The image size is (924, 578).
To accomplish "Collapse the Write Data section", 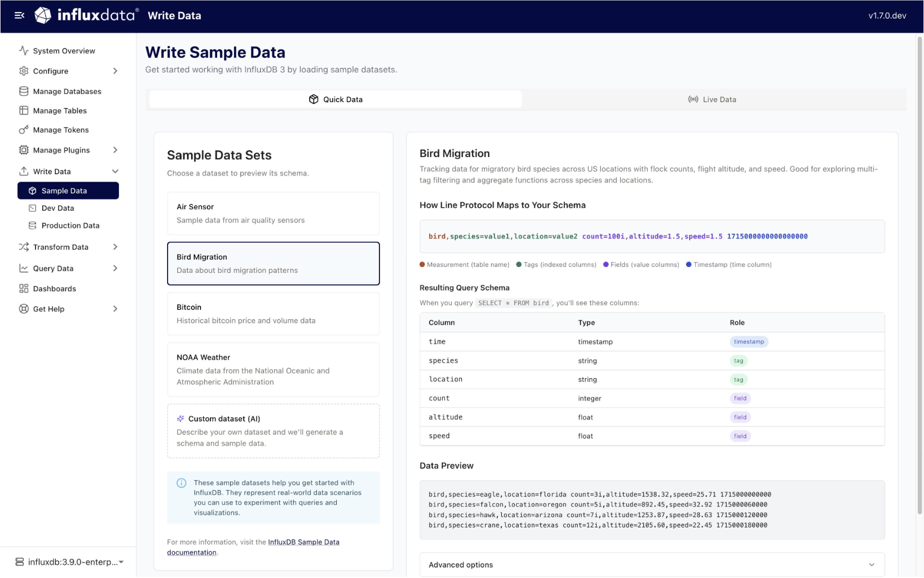I will tap(115, 171).
